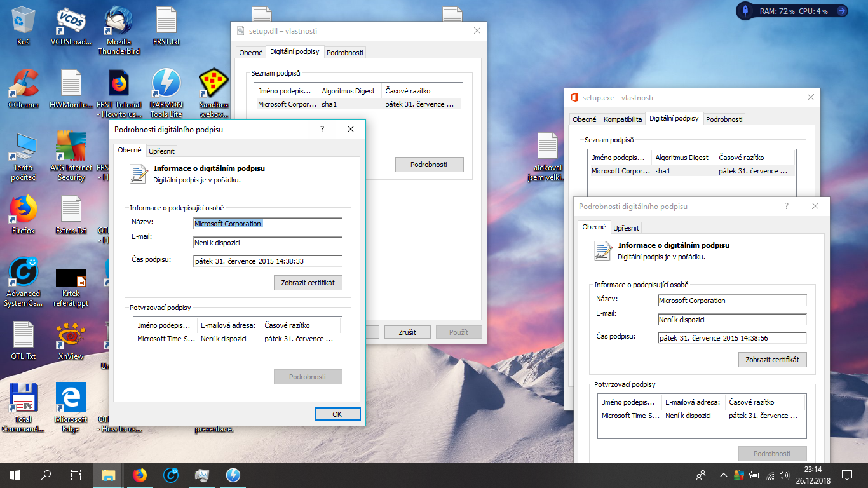Image resolution: width=868 pixels, height=488 pixels.
Task: Open Podrobnosti tab in setup.dll properties
Action: tap(345, 53)
